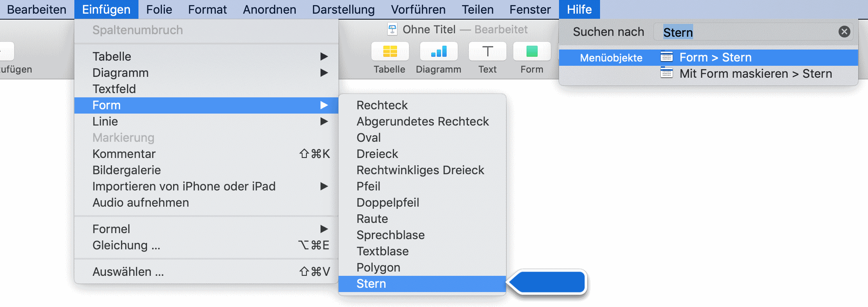The width and height of the screenshot is (868, 307).
Task: Select "Kommentar" in the Einfügen menu
Action: [124, 154]
